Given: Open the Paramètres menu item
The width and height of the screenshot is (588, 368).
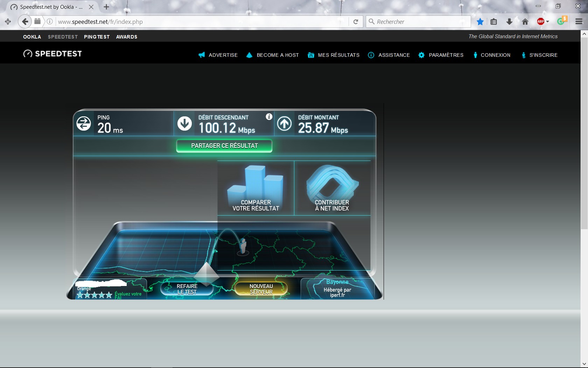Looking at the screenshot, I should [x=441, y=55].
